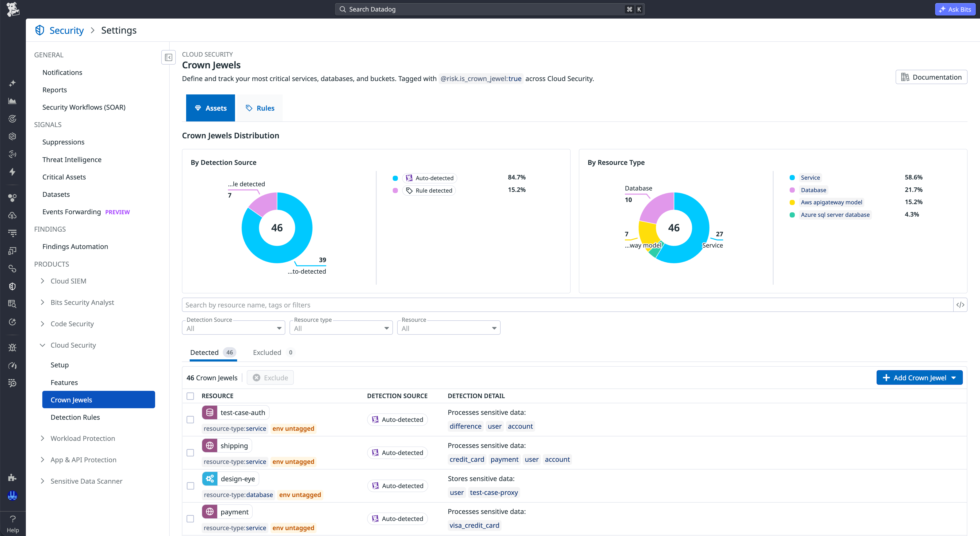Open the code editor icon beside search
The width and height of the screenshot is (980, 536).
(960, 305)
